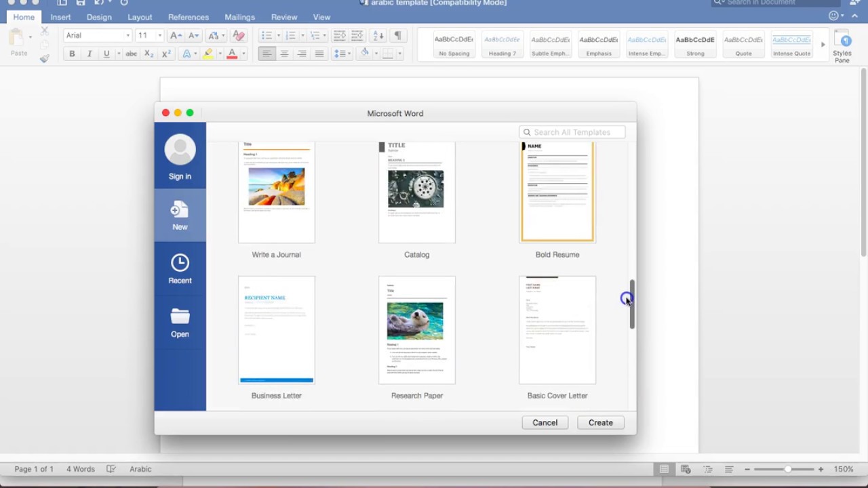This screenshot has width=868, height=488.
Task: Click the Paste clipboard icon
Action: click(x=16, y=38)
